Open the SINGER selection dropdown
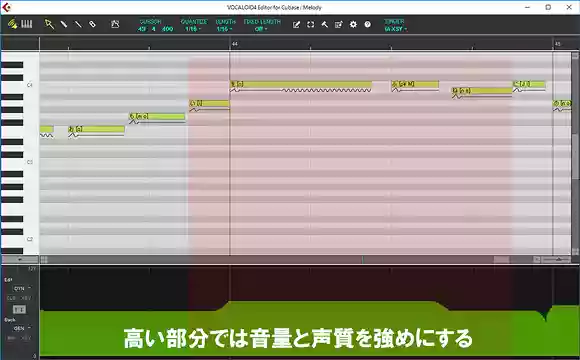The width and height of the screenshot is (580, 360). [395, 29]
